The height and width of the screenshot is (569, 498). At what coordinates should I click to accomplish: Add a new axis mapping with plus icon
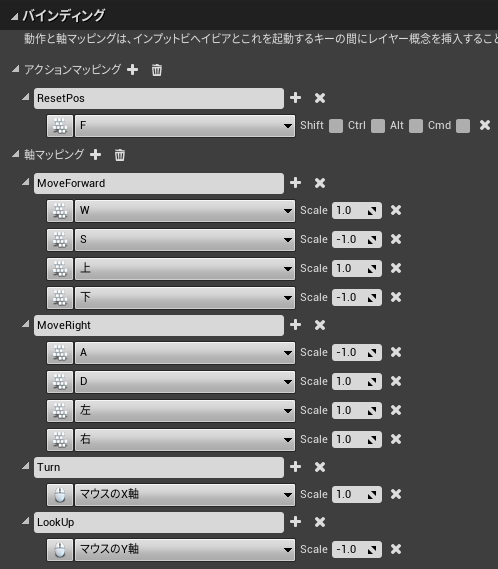[95, 155]
